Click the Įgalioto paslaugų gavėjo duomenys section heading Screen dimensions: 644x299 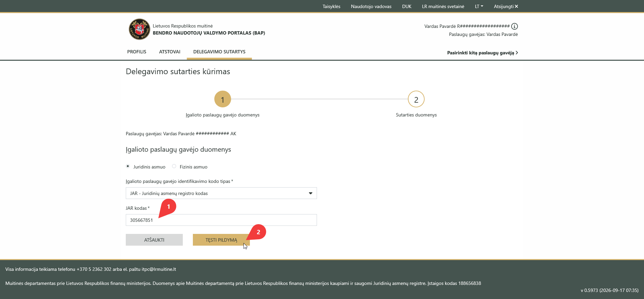(178, 150)
